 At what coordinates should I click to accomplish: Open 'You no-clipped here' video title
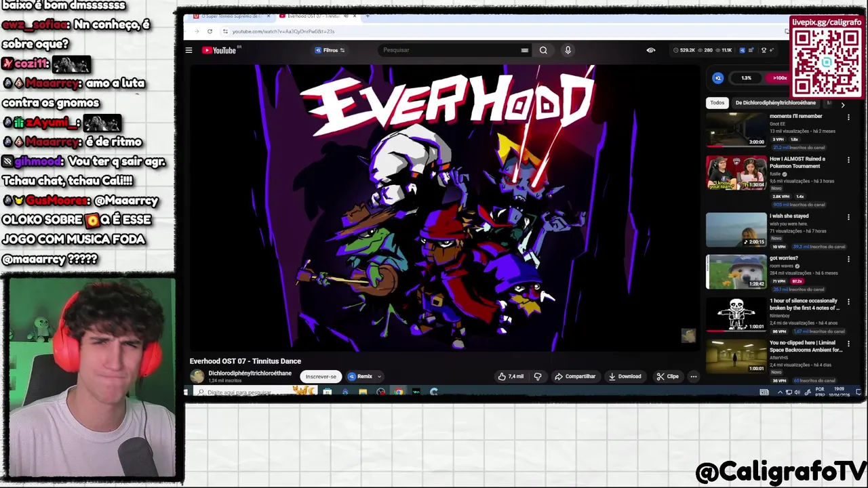click(806, 346)
